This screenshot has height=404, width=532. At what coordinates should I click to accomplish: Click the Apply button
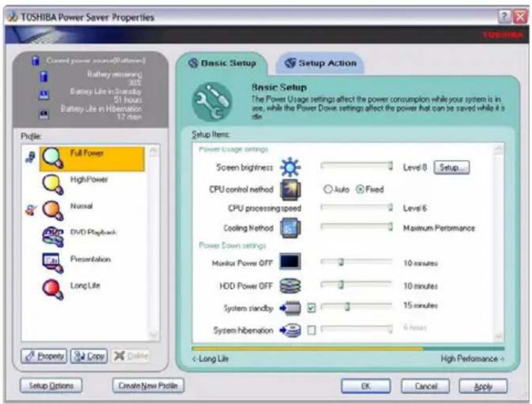coord(483,386)
